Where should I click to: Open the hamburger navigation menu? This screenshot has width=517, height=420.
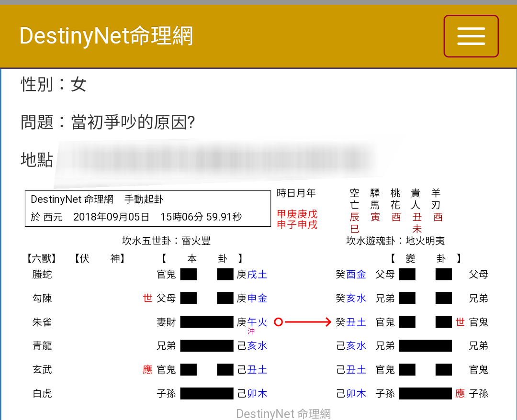(x=471, y=36)
